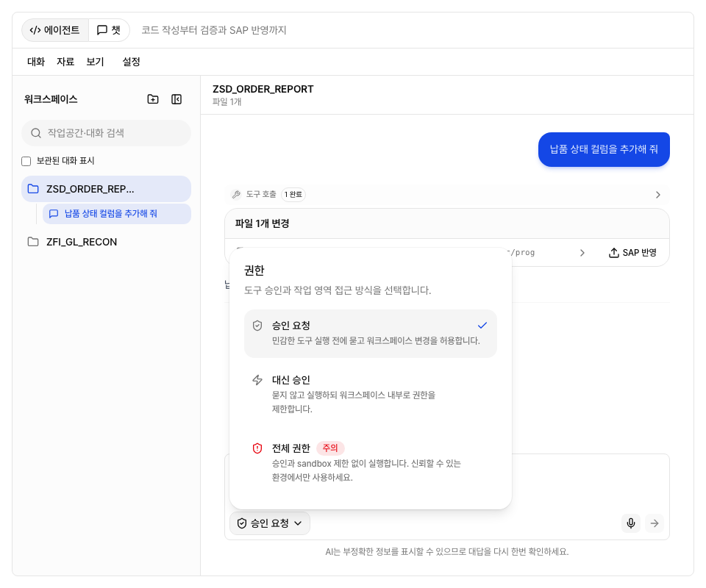Open the 보기 menu
This screenshot has height=588, width=706.
point(95,62)
